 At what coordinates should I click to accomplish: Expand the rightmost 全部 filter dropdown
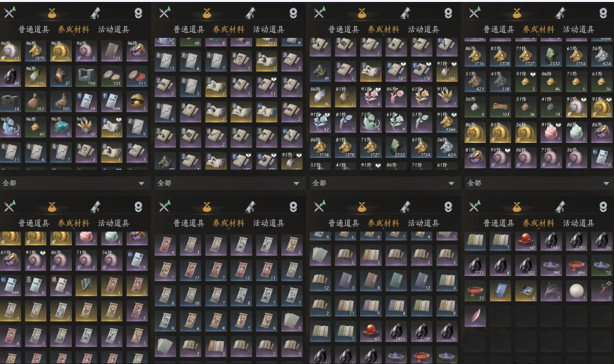coord(539,183)
